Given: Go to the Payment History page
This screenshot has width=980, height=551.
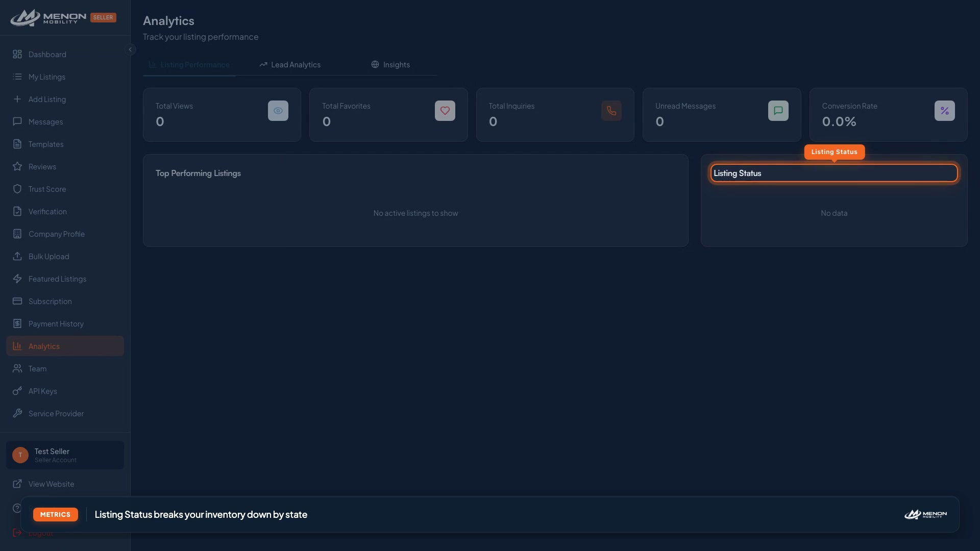Looking at the screenshot, I should pos(65,324).
